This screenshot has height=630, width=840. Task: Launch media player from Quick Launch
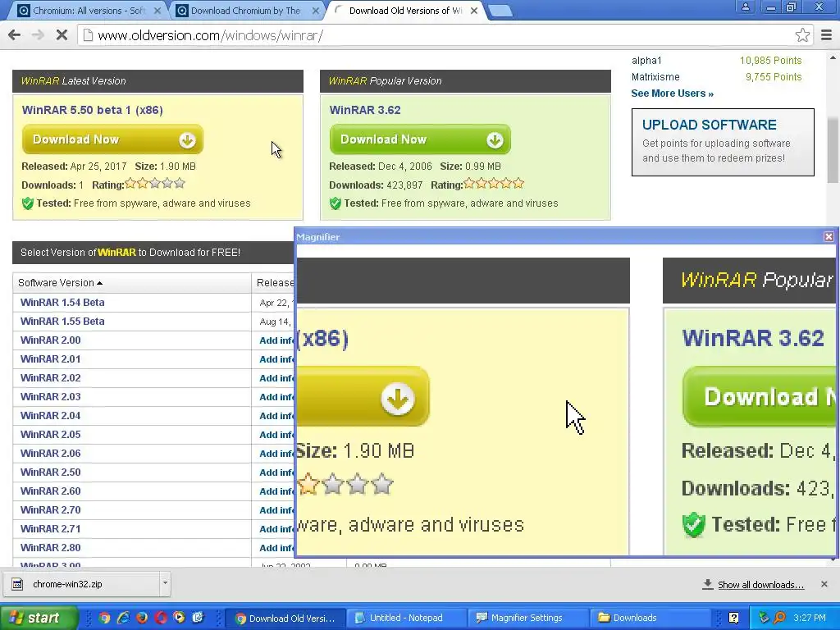pos(179,618)
